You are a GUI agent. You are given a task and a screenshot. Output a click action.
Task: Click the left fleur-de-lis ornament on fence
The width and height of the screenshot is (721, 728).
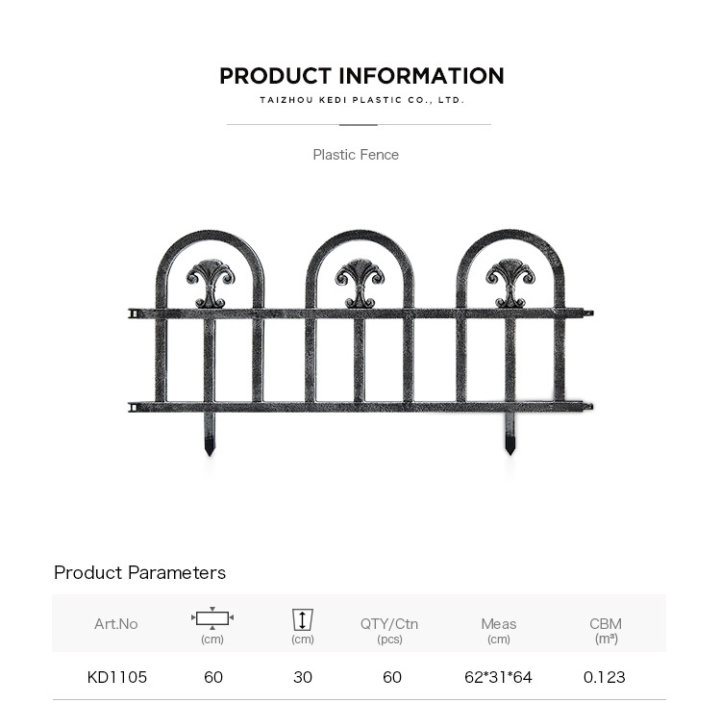coord(211,284)
